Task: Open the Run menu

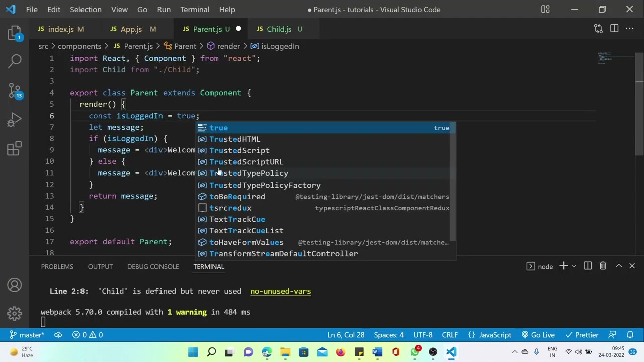Action: tap(164, 9)
